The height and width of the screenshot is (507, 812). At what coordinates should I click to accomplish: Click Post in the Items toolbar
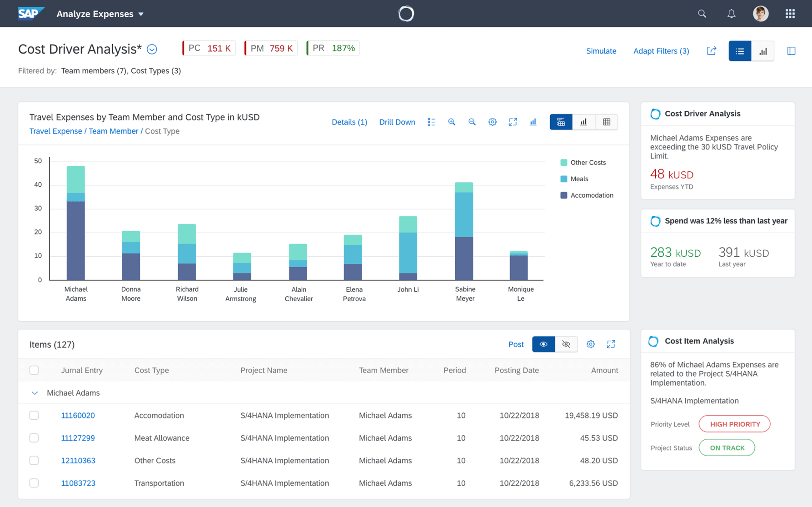click(516, 344)
